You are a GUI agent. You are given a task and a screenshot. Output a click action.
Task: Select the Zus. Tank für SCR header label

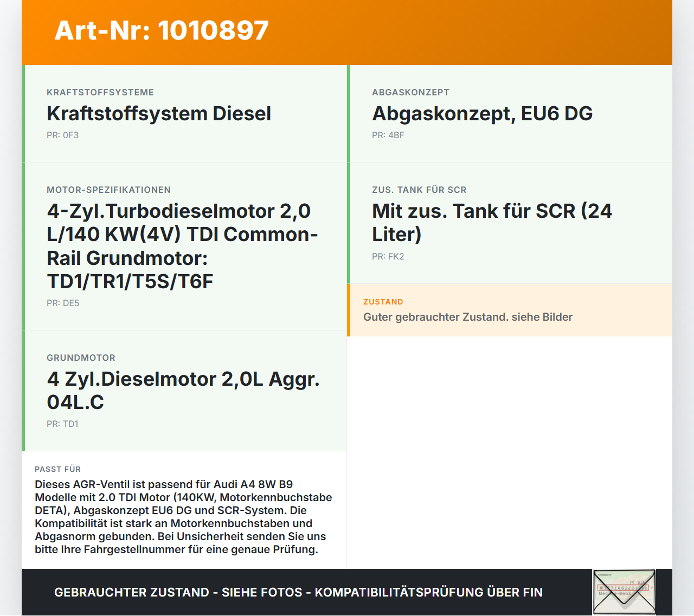pyautogui.click(x=419, y=190)
